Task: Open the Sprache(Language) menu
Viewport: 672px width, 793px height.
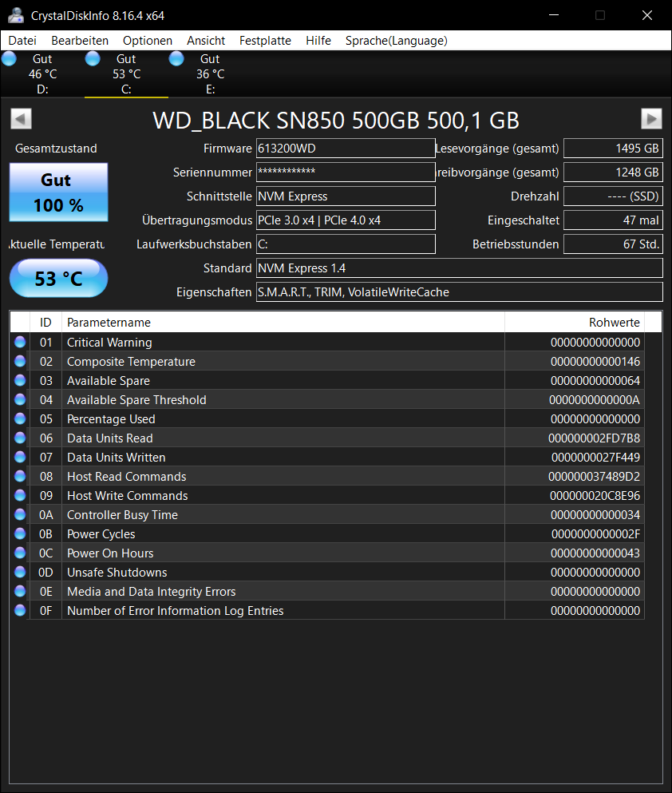Action: click(397, 41)
